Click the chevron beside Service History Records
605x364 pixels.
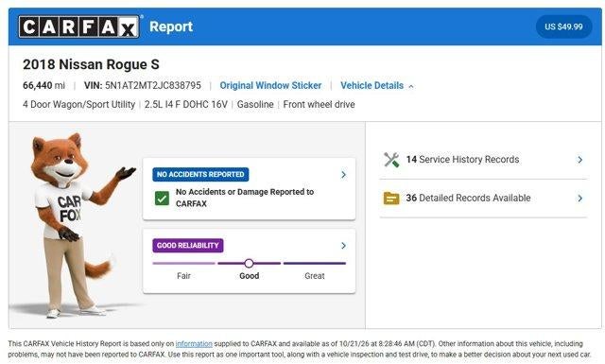(x=579, y=160)
